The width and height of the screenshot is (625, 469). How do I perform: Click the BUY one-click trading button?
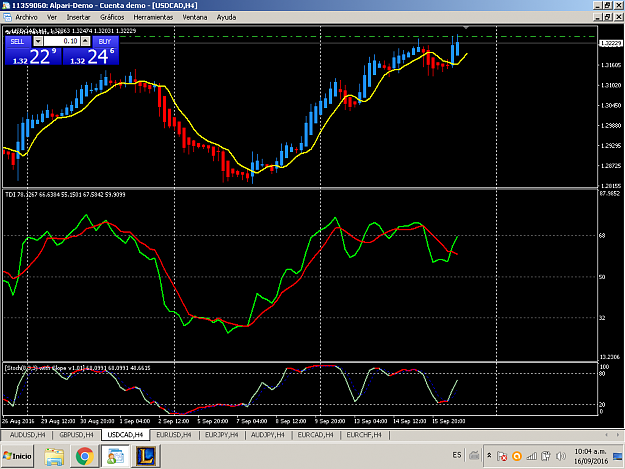[105, 41]
